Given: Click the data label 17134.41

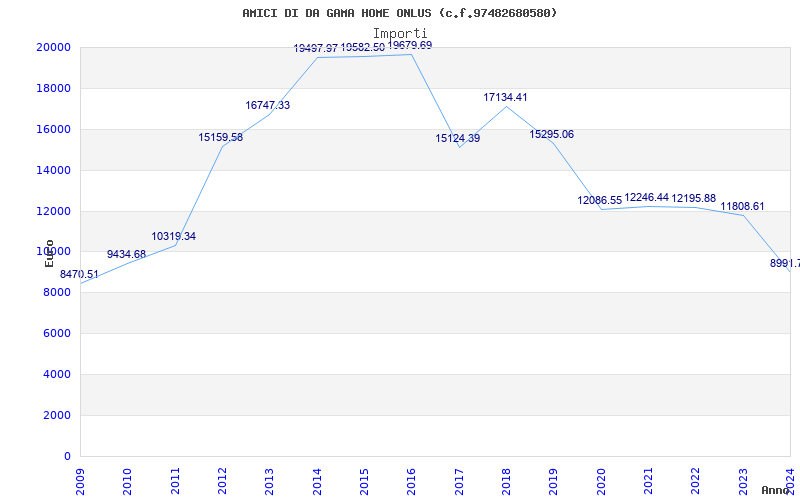Looking at the screenshot, I should 506,97.
